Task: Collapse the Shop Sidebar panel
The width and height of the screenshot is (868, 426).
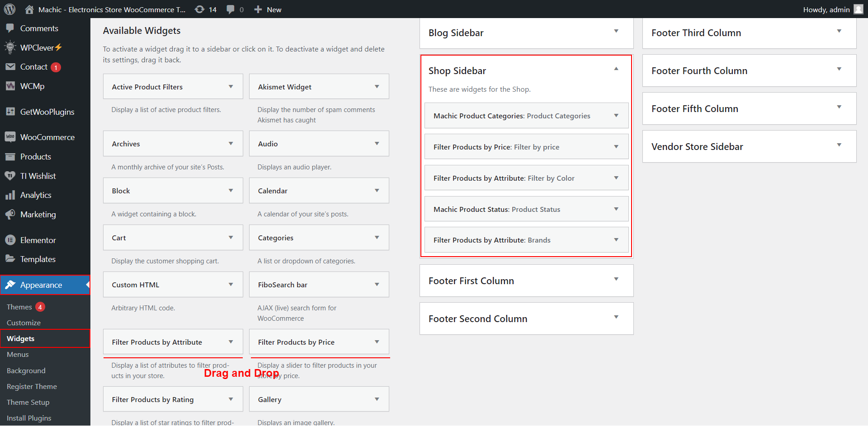Action: (616, 69)
